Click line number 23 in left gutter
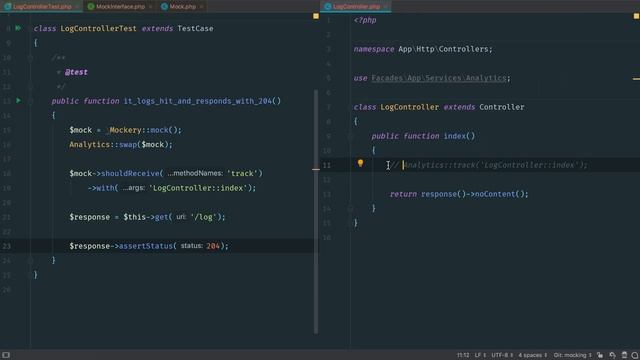 (x=7, y=246)
